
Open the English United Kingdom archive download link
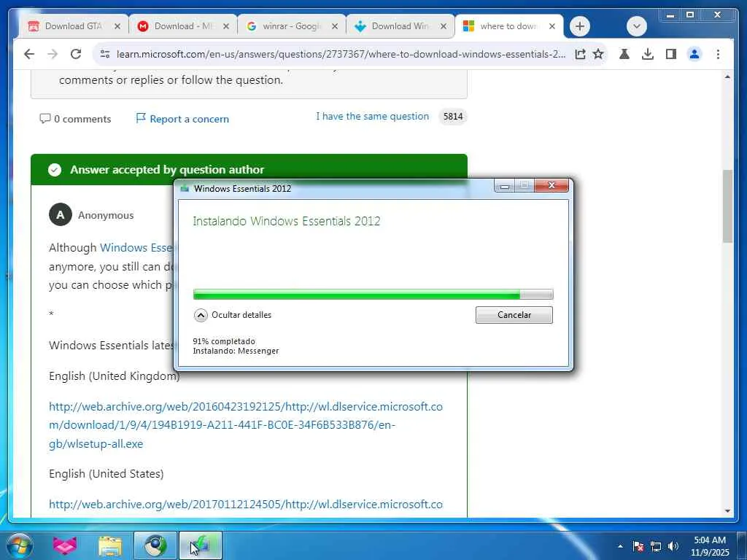point(246,425)
